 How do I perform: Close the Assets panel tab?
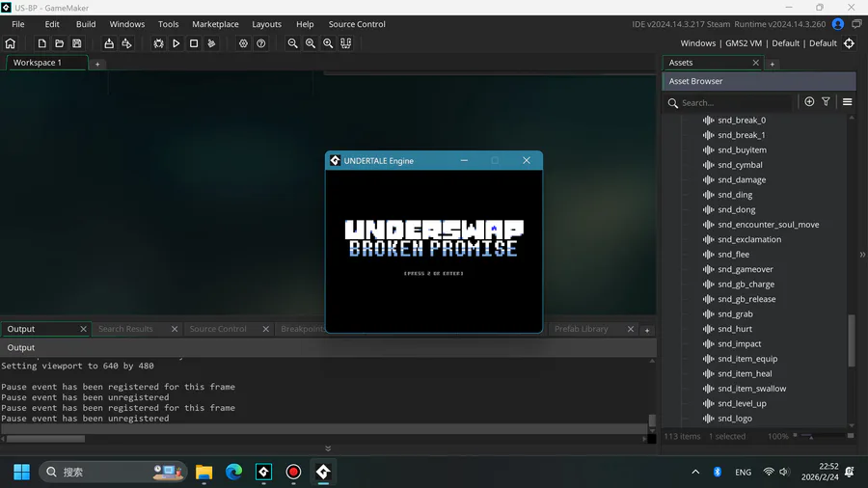(x=755, y=63)
